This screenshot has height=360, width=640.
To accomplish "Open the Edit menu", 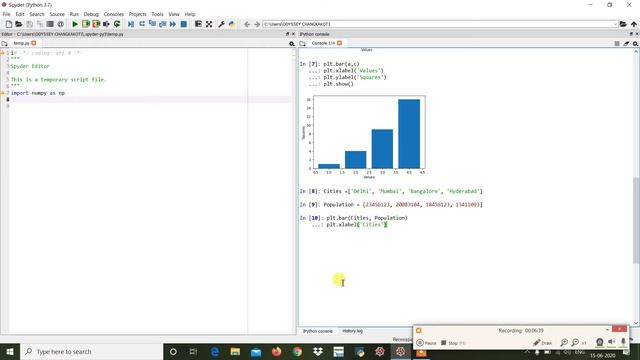I will (20, 14).
